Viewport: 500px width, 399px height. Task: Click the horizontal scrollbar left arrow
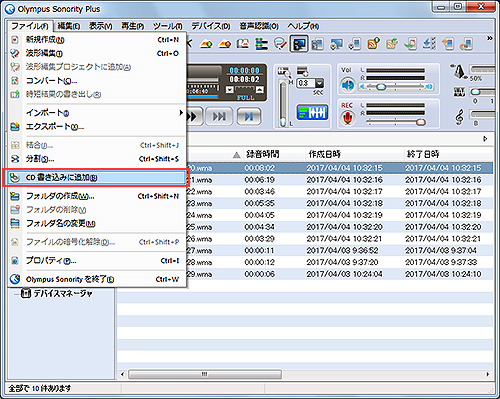coord(122,374)
